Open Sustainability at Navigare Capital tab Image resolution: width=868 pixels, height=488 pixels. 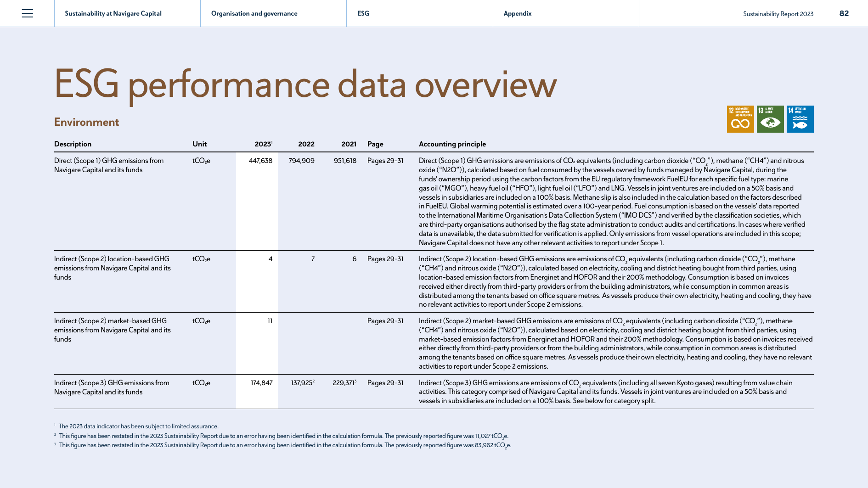tap(113, 13)
